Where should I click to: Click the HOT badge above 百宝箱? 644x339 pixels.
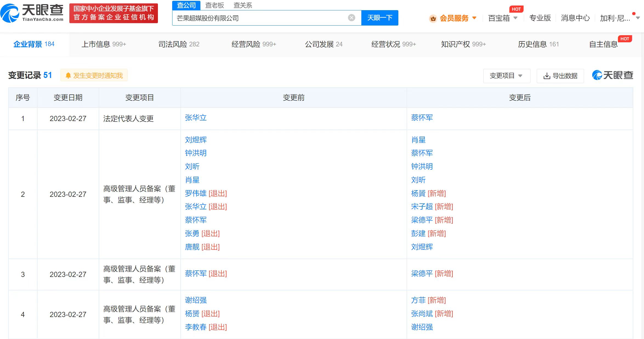516,9
